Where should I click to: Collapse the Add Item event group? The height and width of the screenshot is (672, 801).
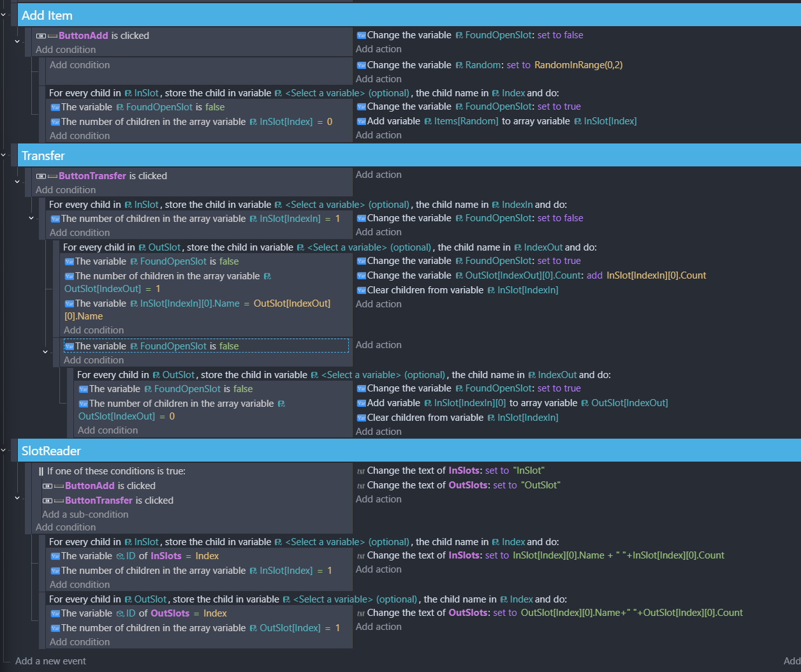pos(4,15)
